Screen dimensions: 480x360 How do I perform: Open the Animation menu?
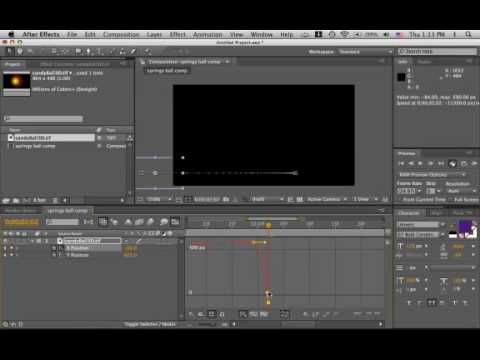pyautogui.click(x=207, y=34)
